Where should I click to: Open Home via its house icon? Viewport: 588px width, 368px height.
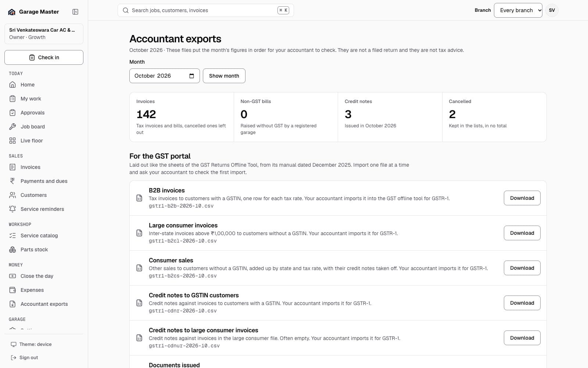(x=12, y=85)
